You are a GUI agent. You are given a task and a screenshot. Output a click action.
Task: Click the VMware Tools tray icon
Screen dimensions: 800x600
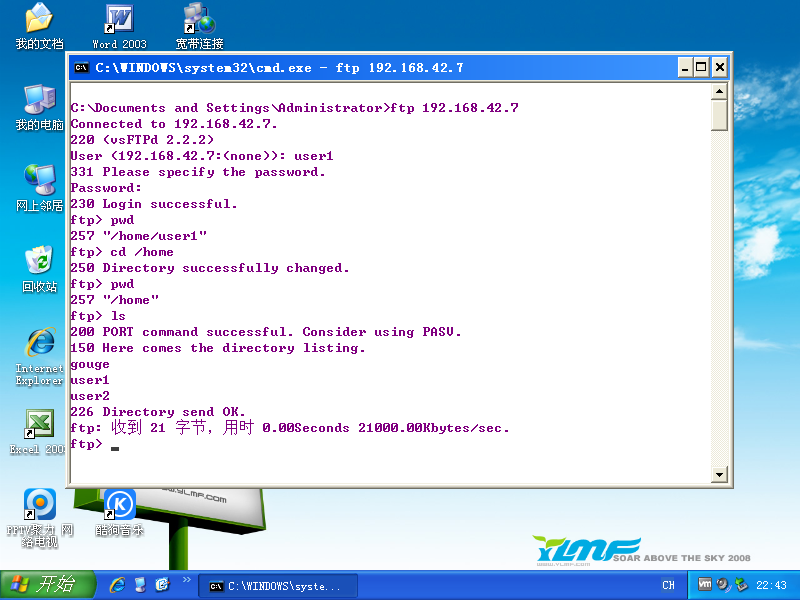(705, 584)
